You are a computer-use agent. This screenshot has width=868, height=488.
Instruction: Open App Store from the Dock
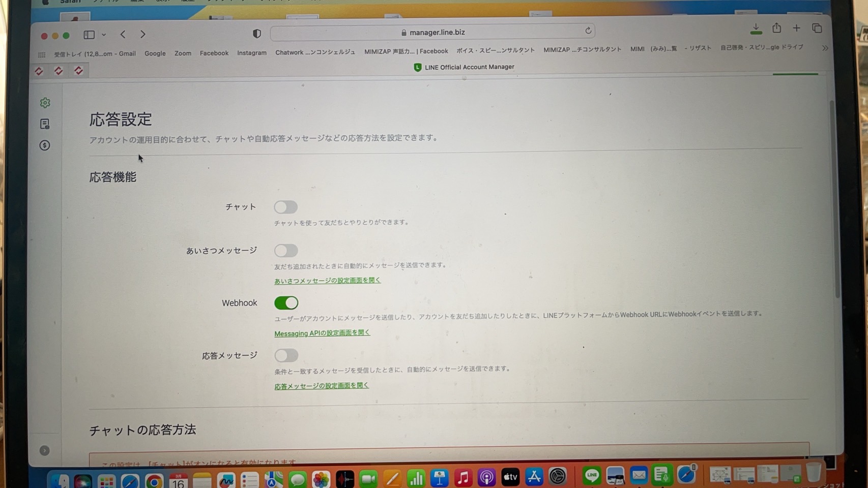tap(534, 476)
